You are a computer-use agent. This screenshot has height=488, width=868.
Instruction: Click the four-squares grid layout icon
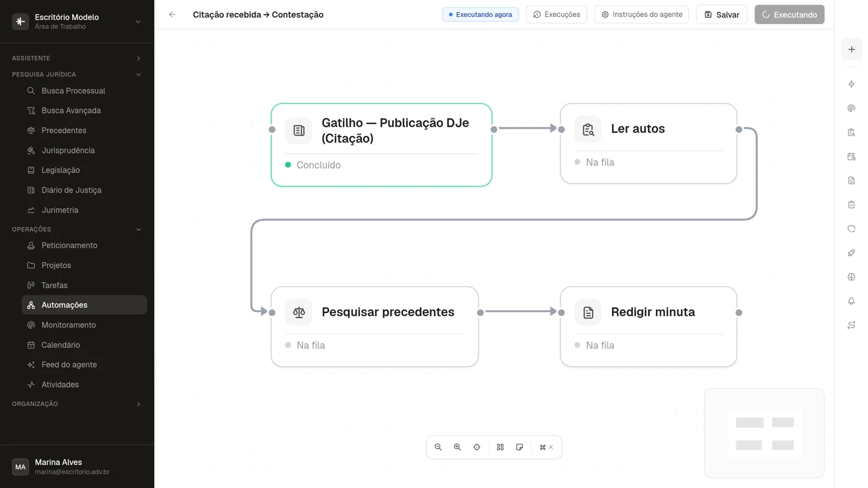[500, 447]
